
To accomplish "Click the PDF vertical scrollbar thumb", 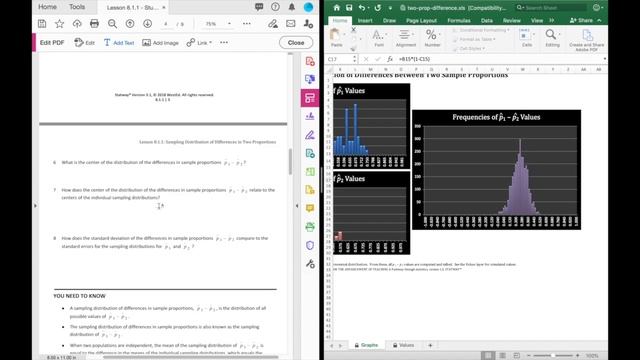I will 290,162.
